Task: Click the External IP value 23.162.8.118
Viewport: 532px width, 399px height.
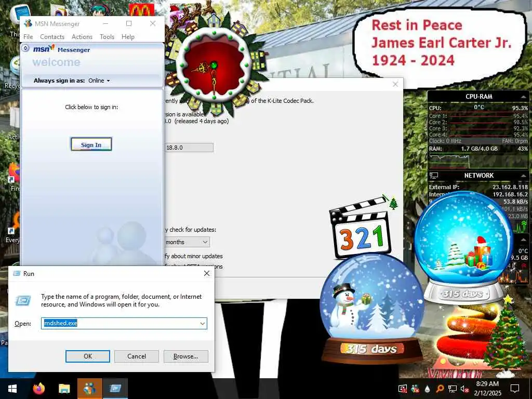Action: tap(510, 187)
